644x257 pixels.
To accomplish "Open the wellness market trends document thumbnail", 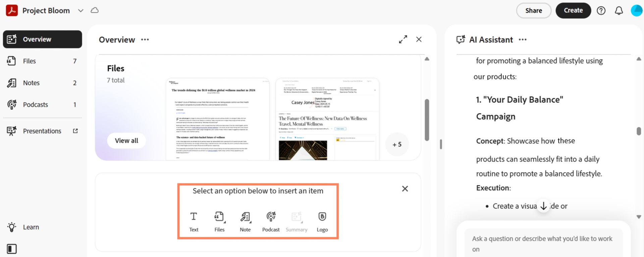I will [x=218, y=119].
